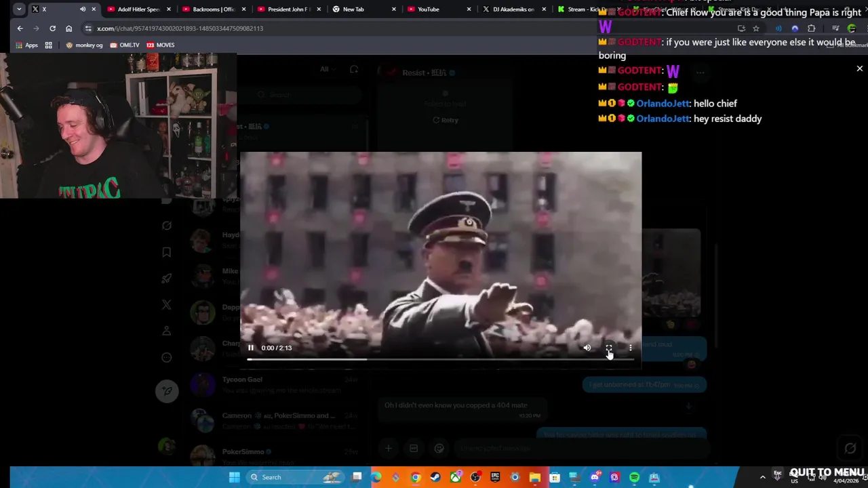868x488 pixels.
Task: Open the profile icon in X sidebar
Action: pos(167,331)
